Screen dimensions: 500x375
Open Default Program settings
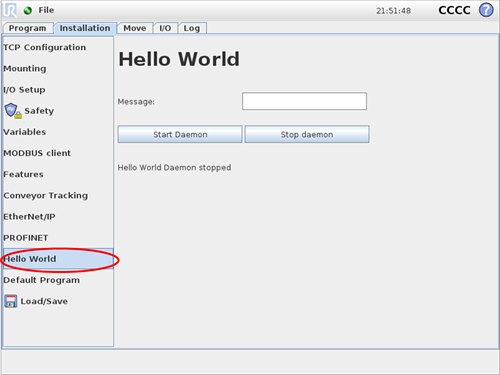pos(58,280)
